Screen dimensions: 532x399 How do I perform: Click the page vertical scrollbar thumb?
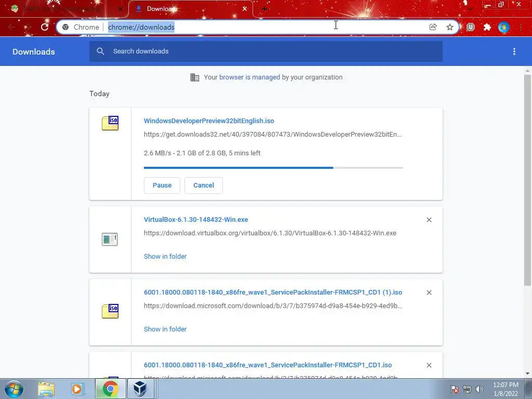pos(527,180)
